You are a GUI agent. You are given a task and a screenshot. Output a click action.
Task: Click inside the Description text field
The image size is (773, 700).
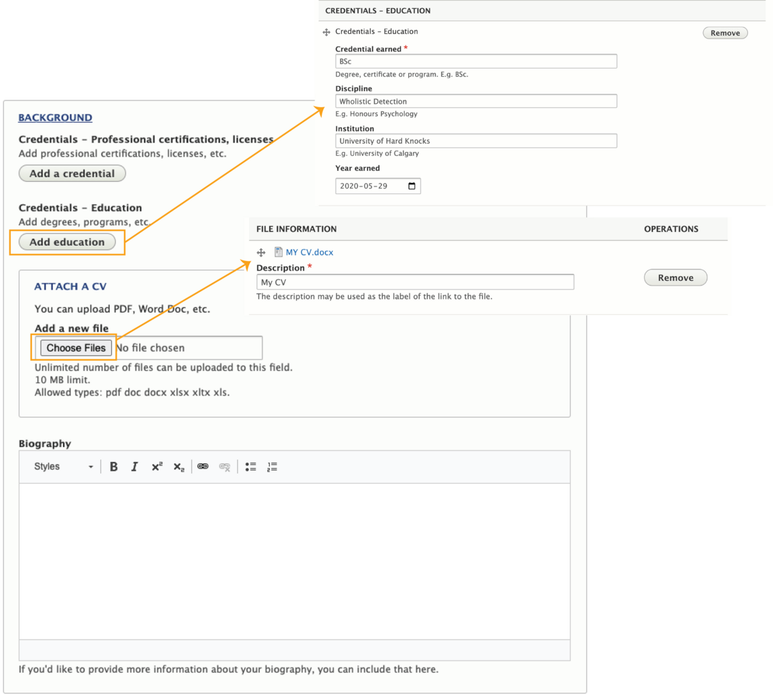[x=416, y=281]
